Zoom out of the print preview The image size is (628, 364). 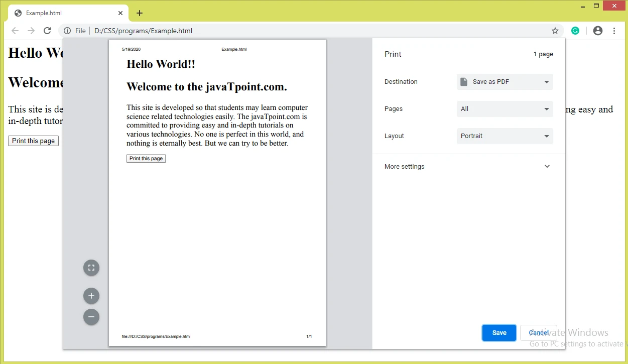pyautogui.click(x=91, y=317)
